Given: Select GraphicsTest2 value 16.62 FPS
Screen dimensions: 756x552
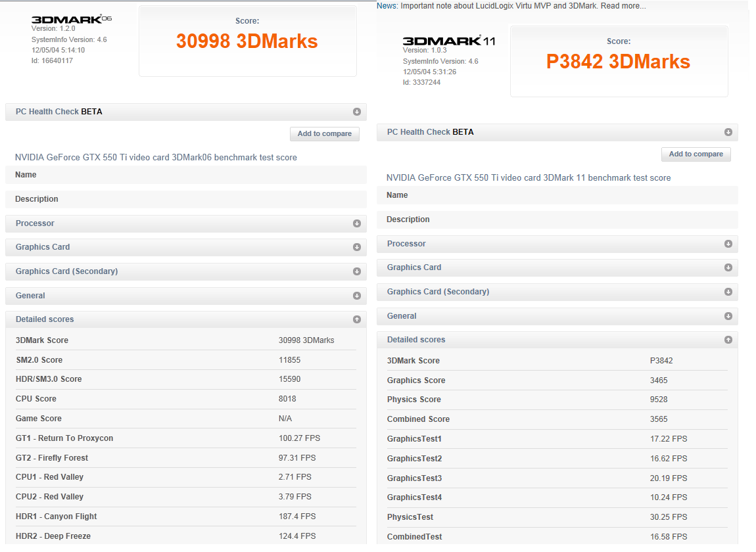Looking at the screenshot, I should (669, 459).
